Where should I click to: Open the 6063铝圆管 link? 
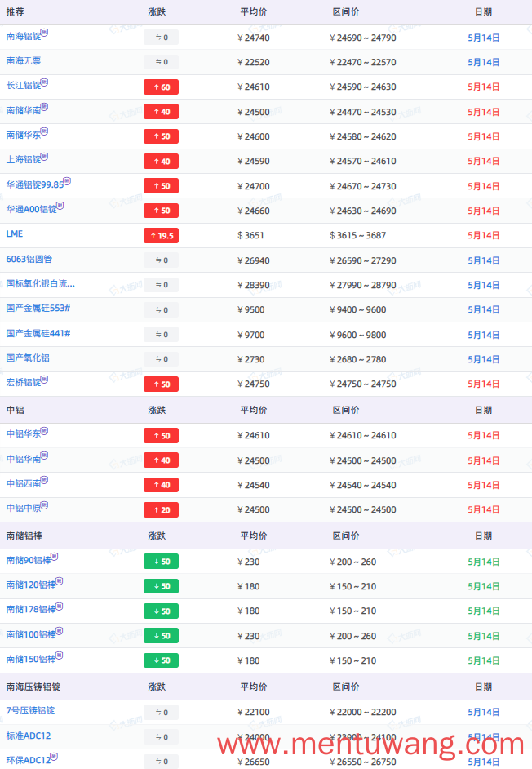[29, 259]
